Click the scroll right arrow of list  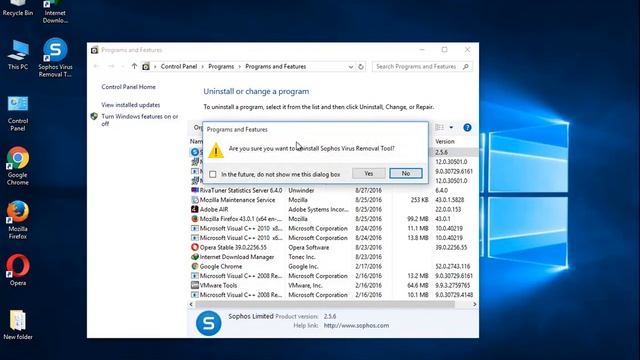click(474, 304)
